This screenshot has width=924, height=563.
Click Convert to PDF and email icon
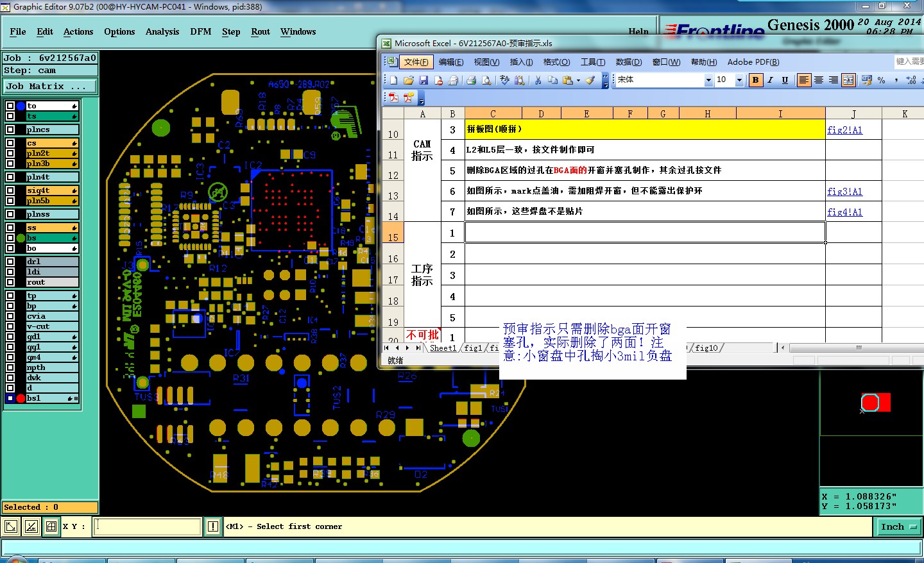409,97
